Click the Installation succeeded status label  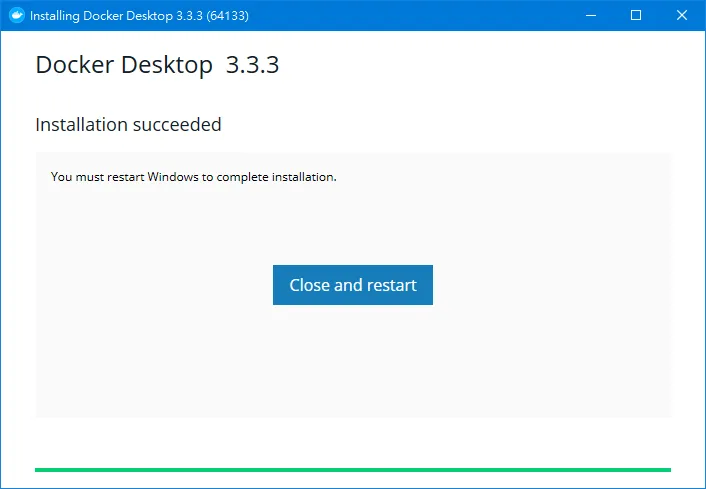point(128,125)
